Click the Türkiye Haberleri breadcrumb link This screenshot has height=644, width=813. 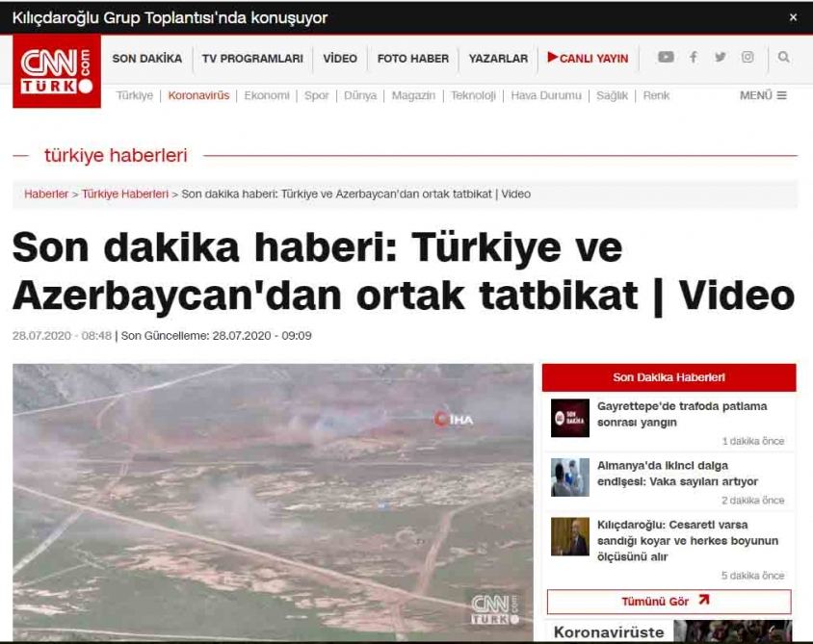coord(125,193)
